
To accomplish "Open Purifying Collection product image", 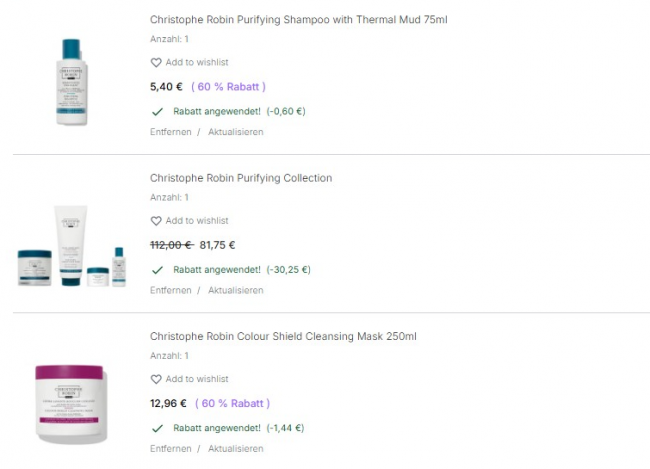I will tap(72, 246).
